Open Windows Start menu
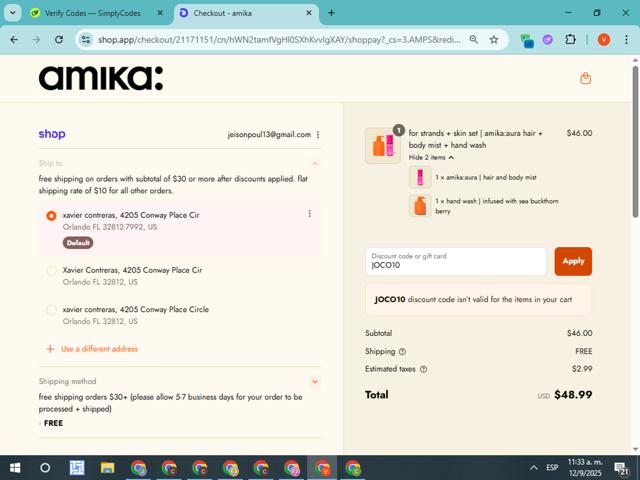The width and height of the screenshot is (640, 480). (15, 468)
